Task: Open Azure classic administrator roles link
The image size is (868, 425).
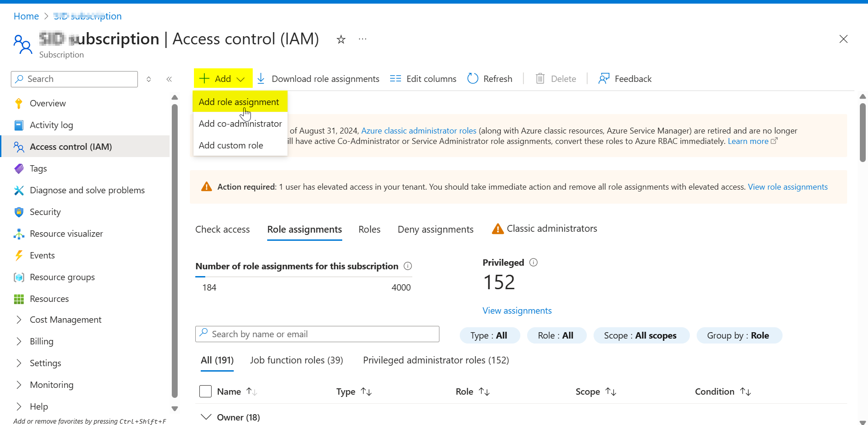Action: pyautogui.click(x=419, y=131)
